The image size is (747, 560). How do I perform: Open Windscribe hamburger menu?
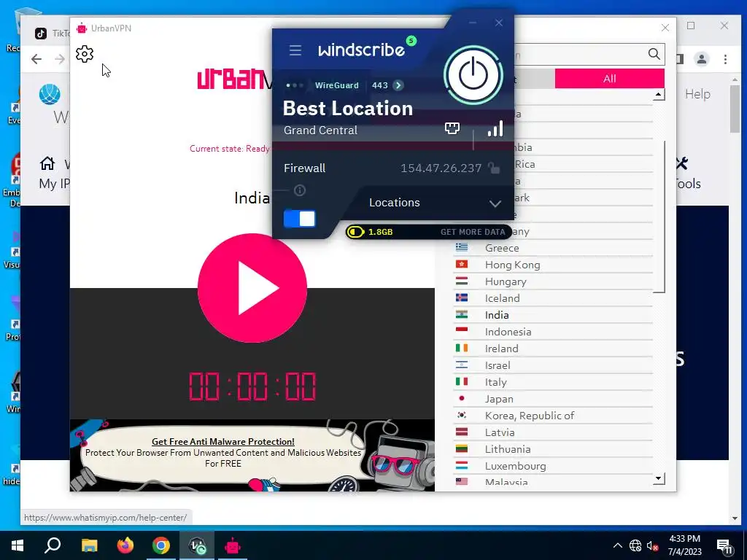click(x=295, y=50)
